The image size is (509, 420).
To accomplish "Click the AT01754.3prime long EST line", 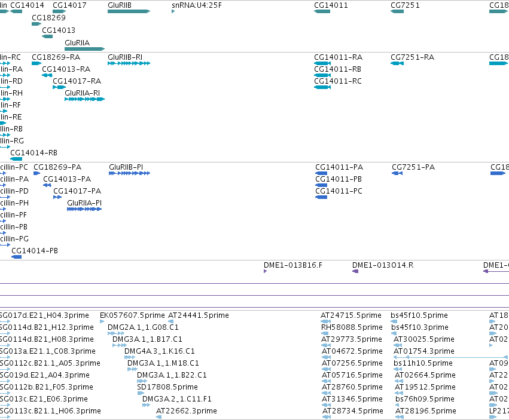I will click(451, 357).
